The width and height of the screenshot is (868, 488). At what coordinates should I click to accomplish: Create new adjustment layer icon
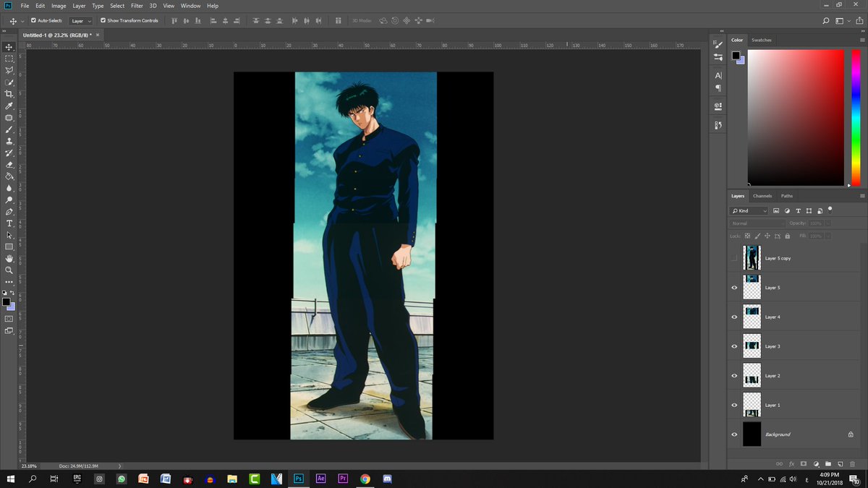click(x=816, y=463)
